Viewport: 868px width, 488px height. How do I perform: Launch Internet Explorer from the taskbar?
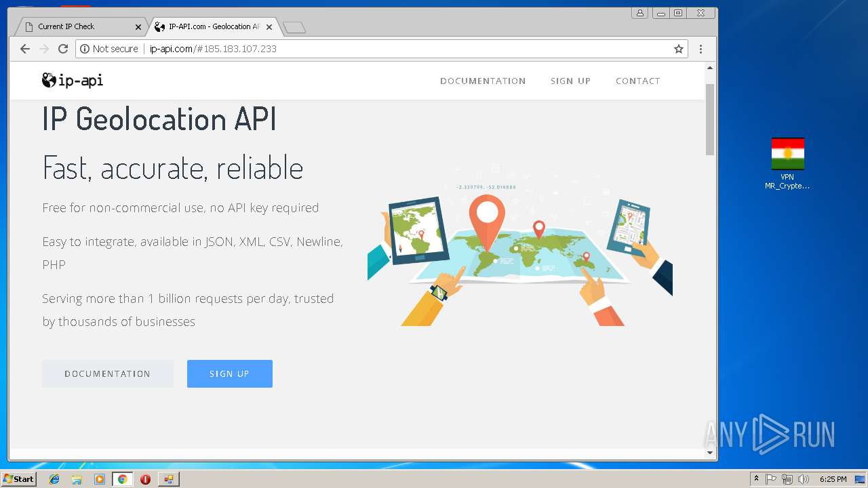tap(54, 479)
